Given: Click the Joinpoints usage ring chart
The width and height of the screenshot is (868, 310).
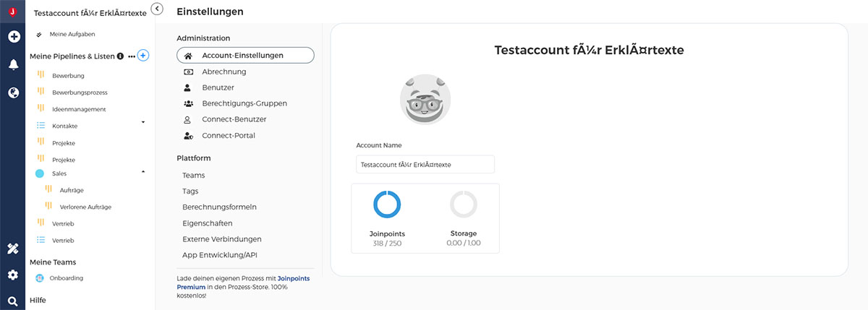Looking at the screenshot, I should [x=387, y=204].
